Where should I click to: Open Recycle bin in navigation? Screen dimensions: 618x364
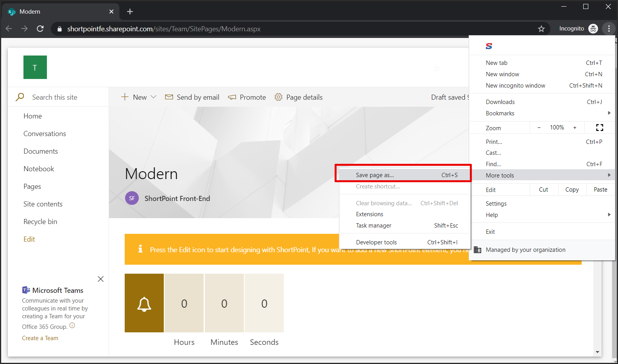[40, 222]
